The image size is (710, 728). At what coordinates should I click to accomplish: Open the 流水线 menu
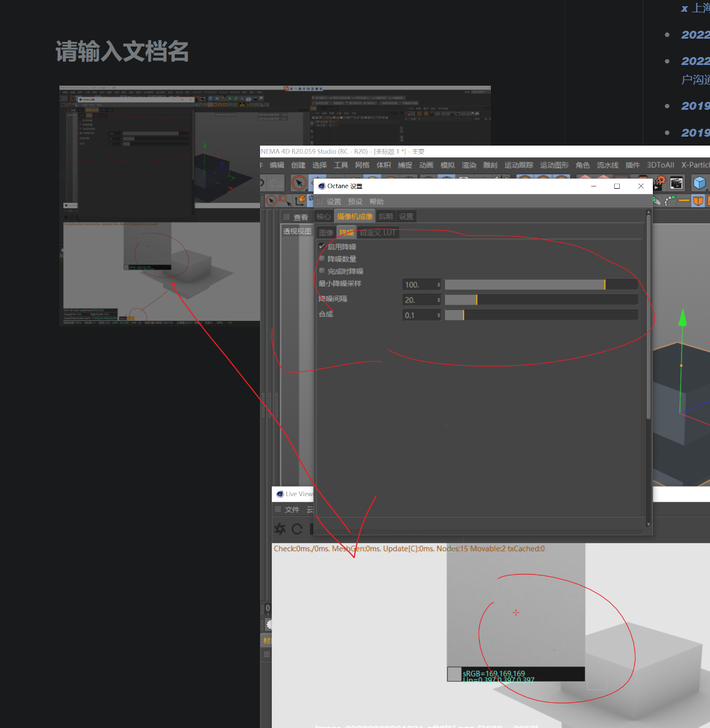pos(607,165)
